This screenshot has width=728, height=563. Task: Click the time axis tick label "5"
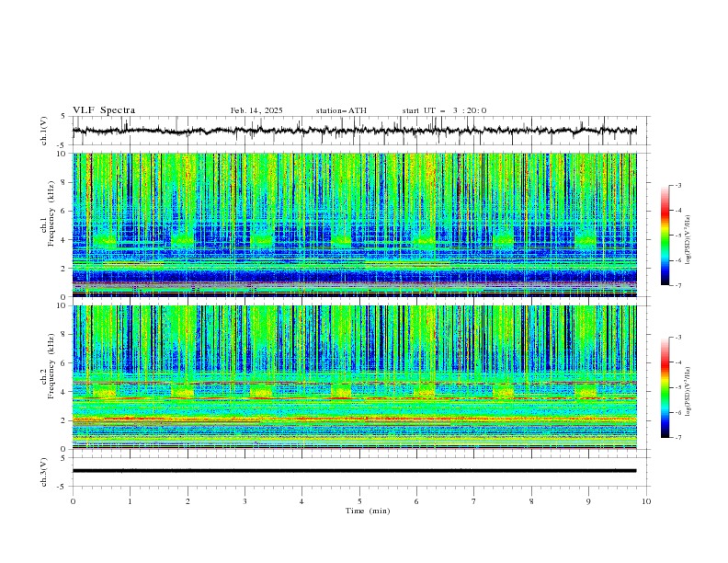(359, 501)
